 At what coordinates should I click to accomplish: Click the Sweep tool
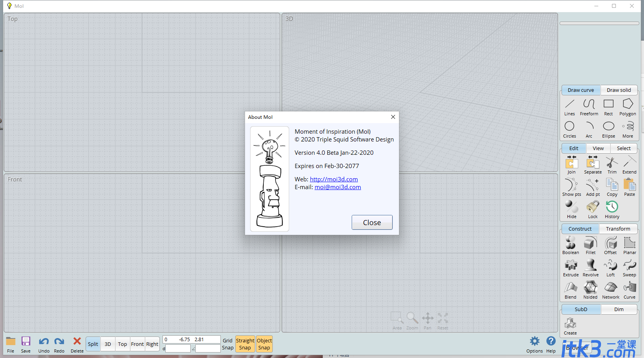(630, 268)
